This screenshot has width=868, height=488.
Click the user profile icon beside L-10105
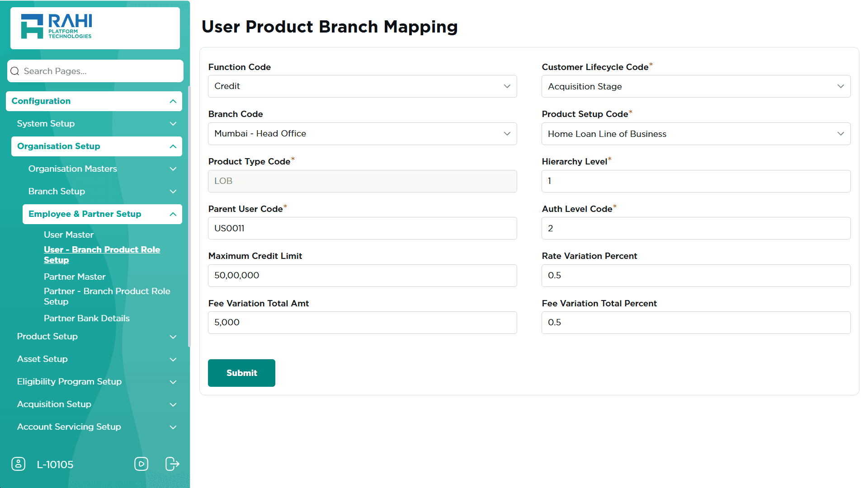[18, 464]
